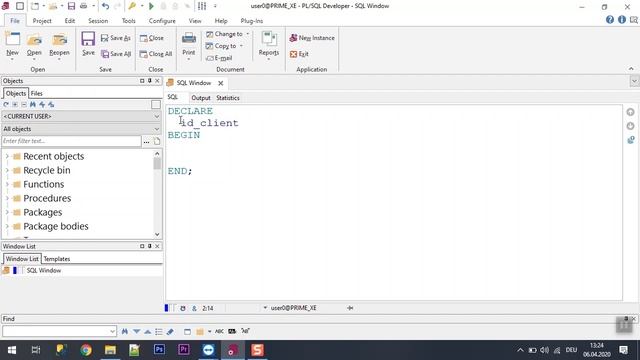Open the CURRENT USER dropdown

tap(81, 116)
